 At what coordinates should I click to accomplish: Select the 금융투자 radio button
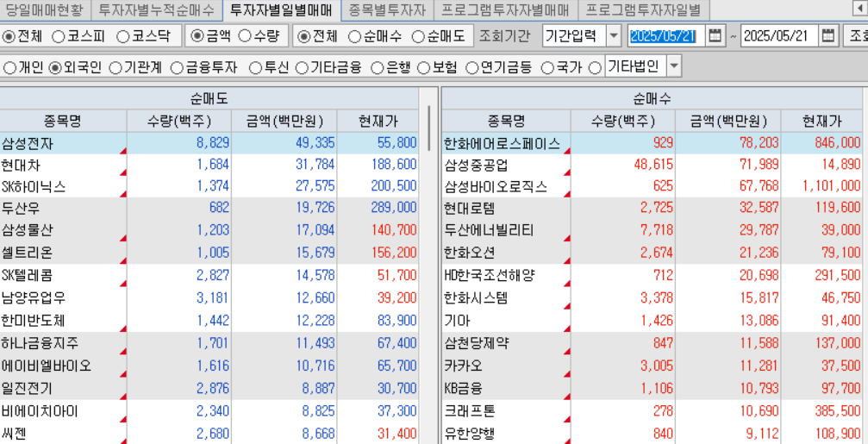[x=176, y=67]
